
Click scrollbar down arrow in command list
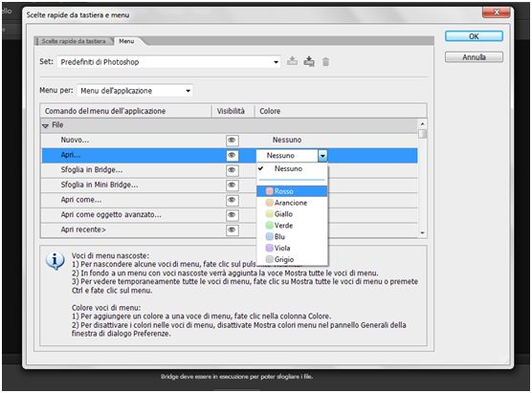(x=422, y=232)
